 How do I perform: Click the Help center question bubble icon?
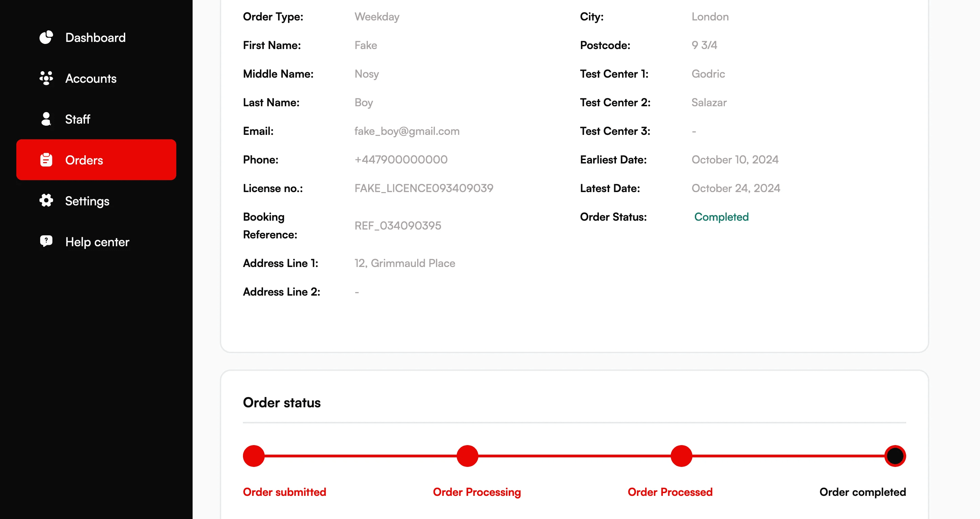tap(46, 241)
